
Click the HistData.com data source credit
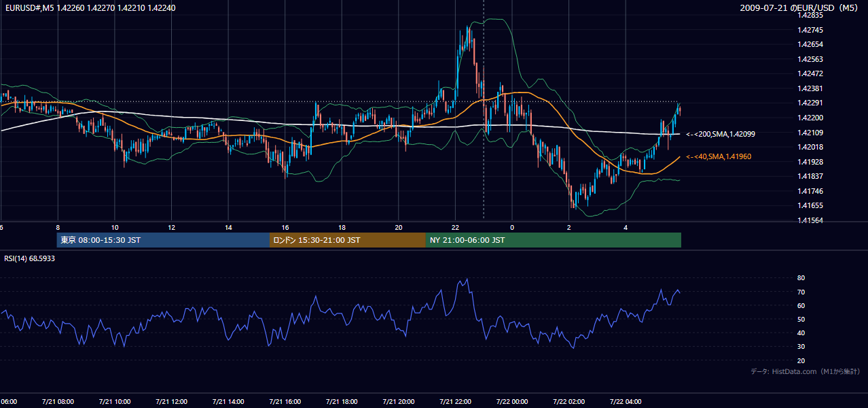pyautogui.click(x=806, y=372)
